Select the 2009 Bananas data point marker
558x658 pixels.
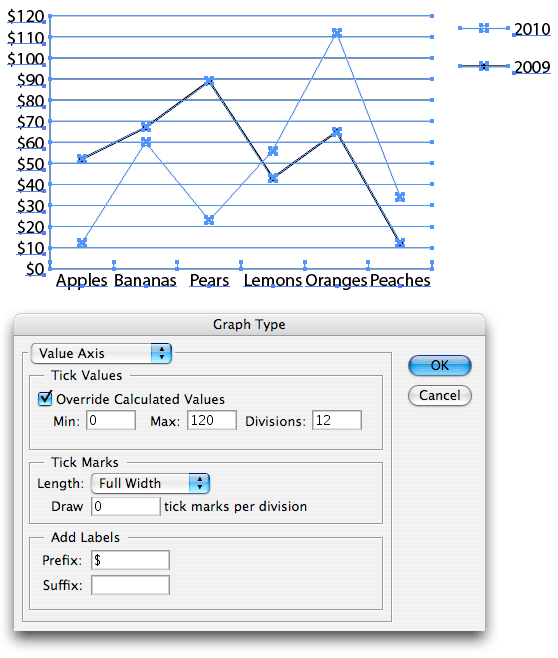[x=146, y=126]
